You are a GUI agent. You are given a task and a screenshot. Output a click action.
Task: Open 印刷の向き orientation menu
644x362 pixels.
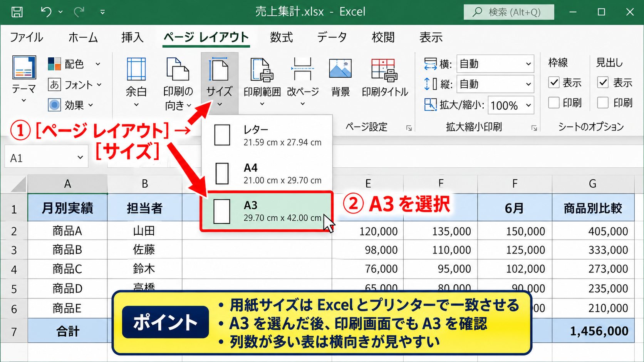coord(178,83)
